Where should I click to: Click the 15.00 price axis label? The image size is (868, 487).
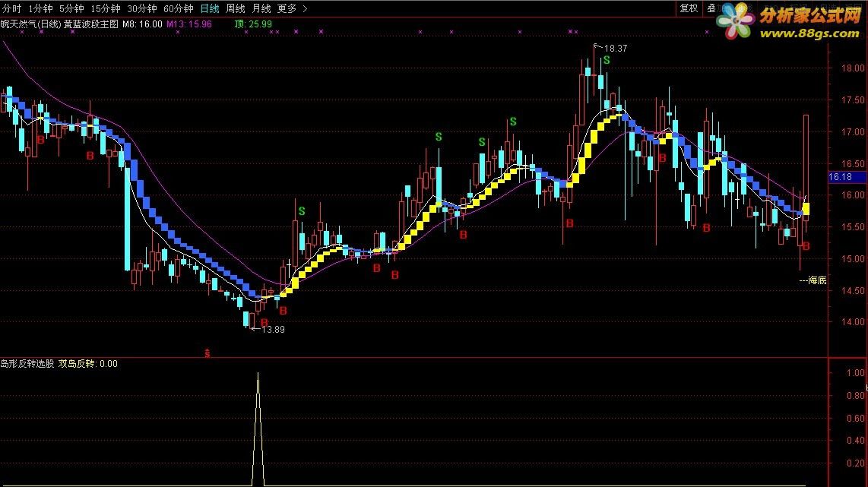[853, 258]
